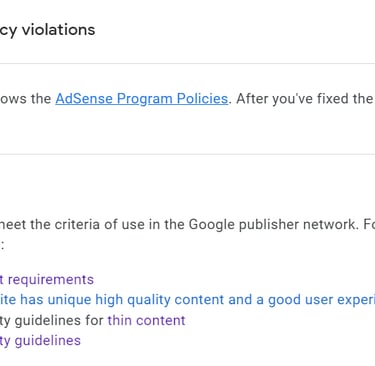Screen dimensions: 375x366
Task: Click the 'violations' heading text
Action: point(58,30)
